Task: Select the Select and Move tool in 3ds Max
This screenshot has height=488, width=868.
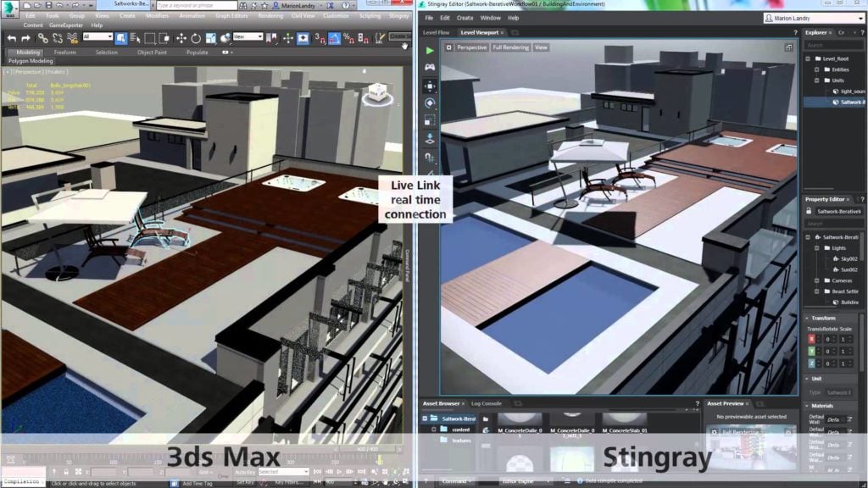Action: pyautogui.click(x=181, y=38)
